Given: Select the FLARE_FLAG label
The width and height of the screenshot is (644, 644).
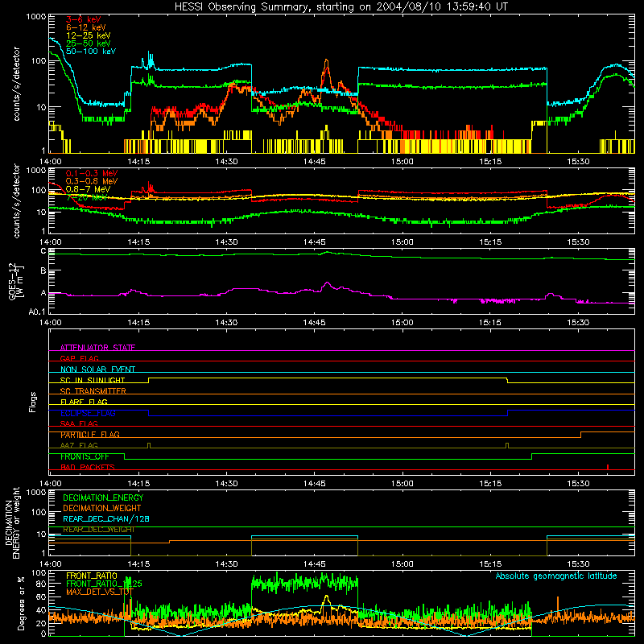Looking at the screenshot, I should click(84, 402).
